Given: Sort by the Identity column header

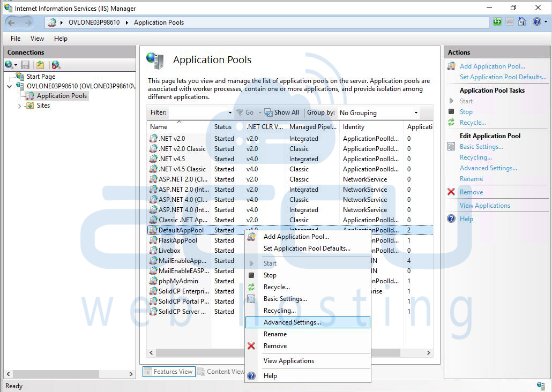Looking at the screenshot, I should pos(372,127).
